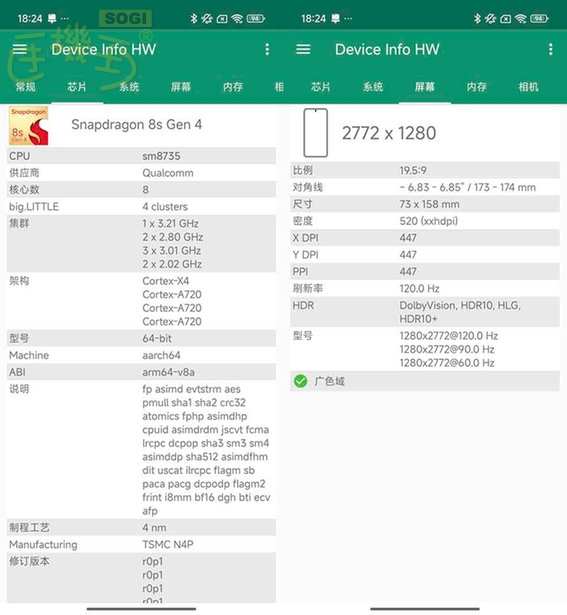Viewport: 567px width, 615px height.
Task: Tap 刷新率 value 120.0 Hz
Action: click(x=419, y=288)
